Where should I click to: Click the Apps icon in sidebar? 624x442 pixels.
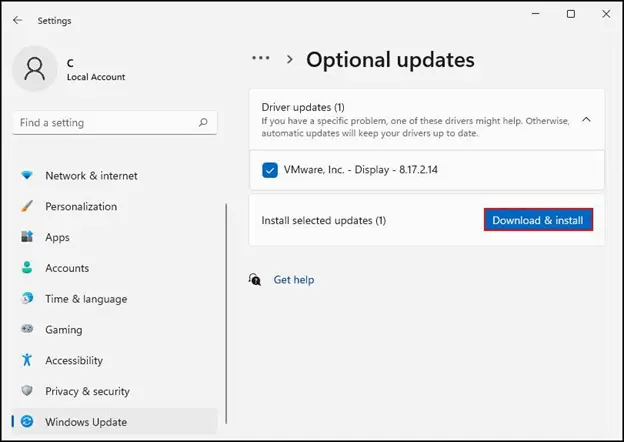(x=27, y=237)
